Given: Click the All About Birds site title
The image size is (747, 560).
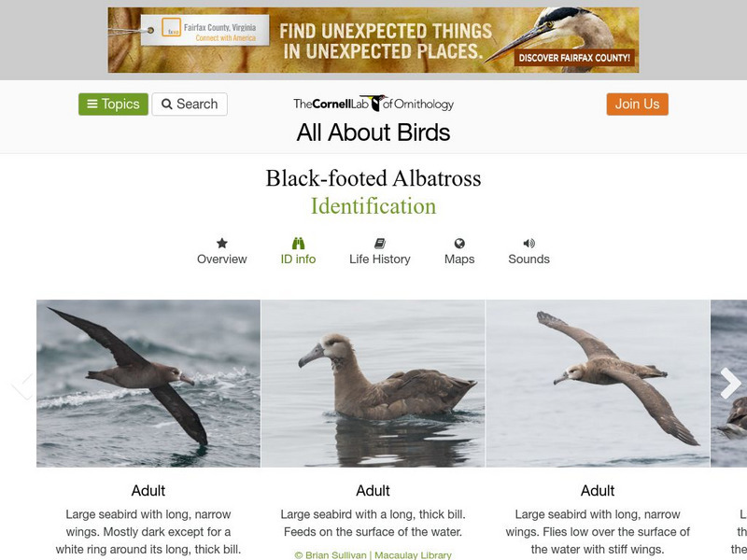Looking at the screenshot, I should tap(373, 133).
